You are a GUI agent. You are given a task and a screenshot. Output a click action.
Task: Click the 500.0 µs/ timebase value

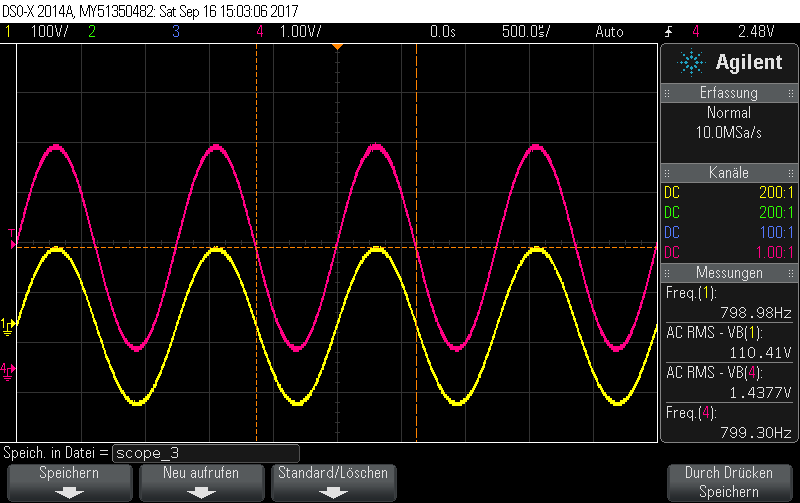click(x=526, y=32)
